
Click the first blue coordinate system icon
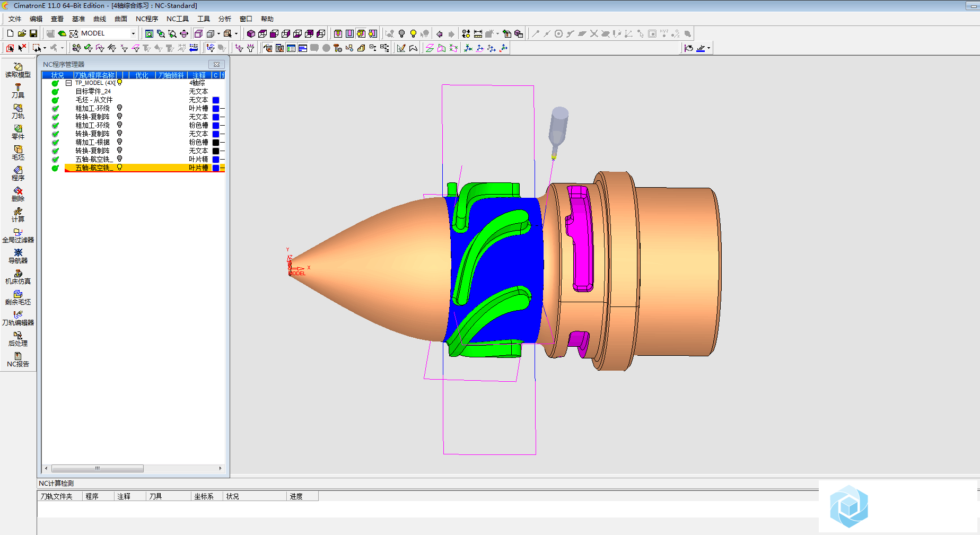(468, 48)
